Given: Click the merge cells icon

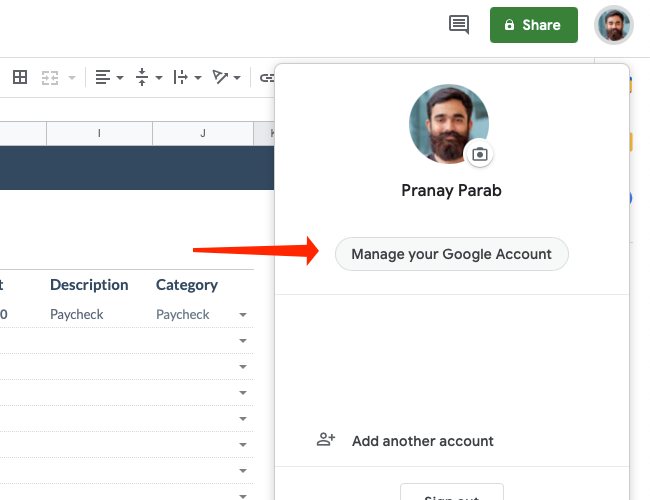Looking at the screenshot, I should [51, 77].
